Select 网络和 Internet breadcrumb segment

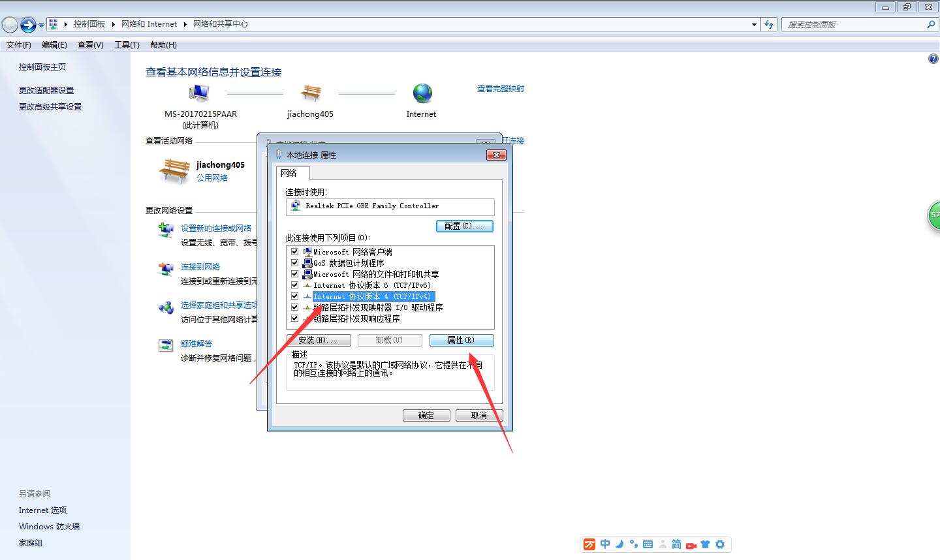coord(149,24)
